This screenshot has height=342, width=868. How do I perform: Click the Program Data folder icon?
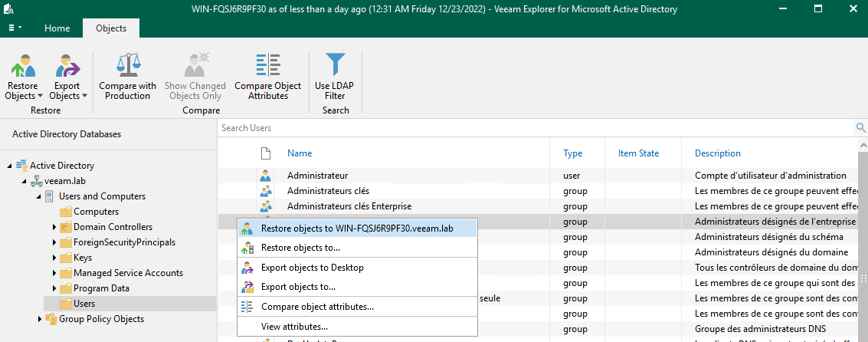pos(66,288)
